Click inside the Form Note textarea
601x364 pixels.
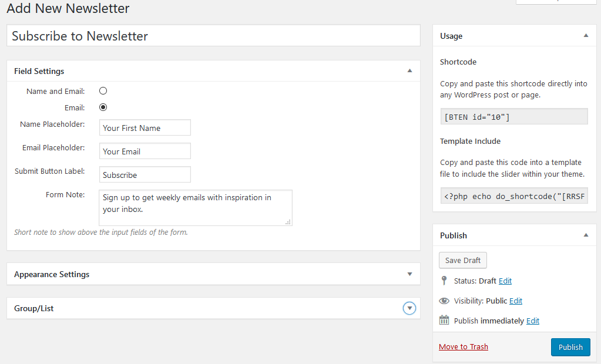point(196,208)
